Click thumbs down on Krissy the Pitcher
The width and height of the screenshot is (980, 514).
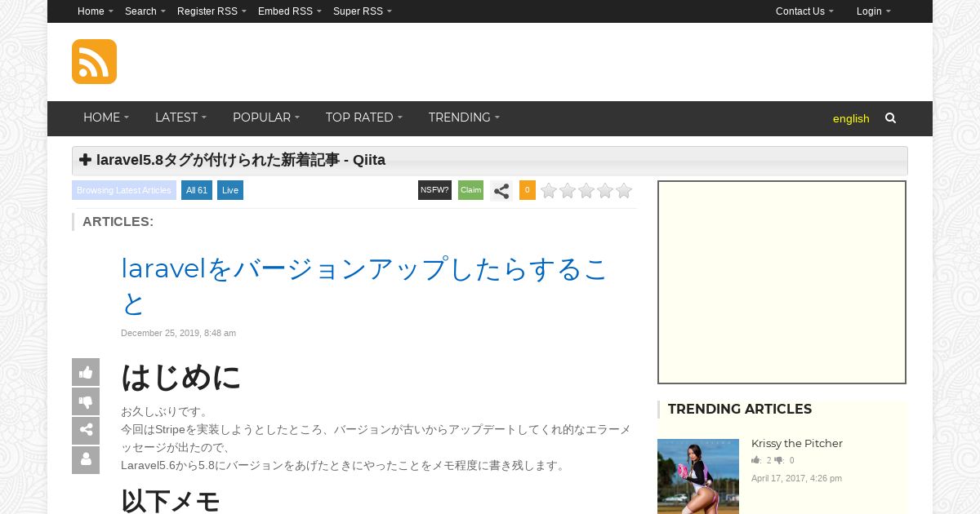pyautogui.click(x=779, y=460)
